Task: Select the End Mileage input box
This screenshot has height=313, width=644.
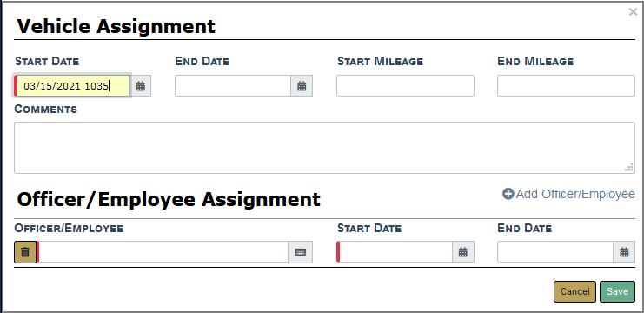Action: click(566, 86)
